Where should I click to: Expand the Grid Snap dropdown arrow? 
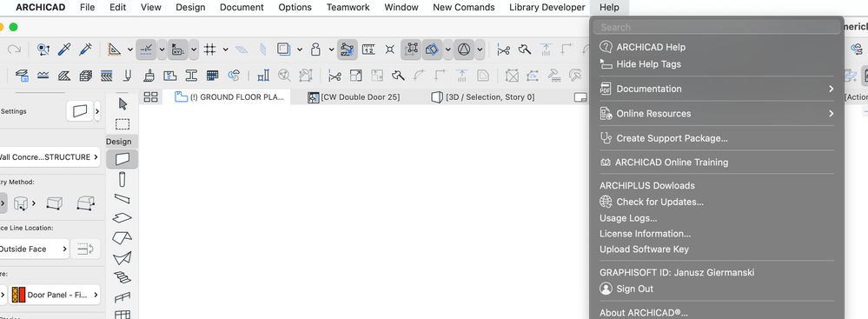click(225, 50)
